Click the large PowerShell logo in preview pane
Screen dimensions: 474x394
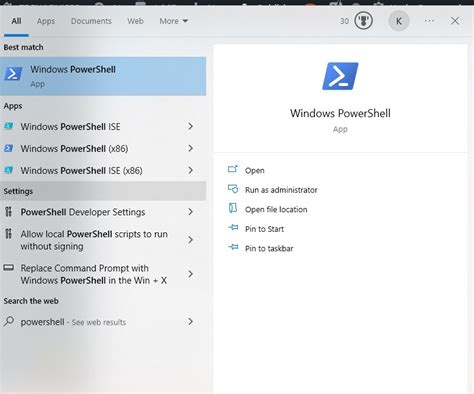click(340, 76)
